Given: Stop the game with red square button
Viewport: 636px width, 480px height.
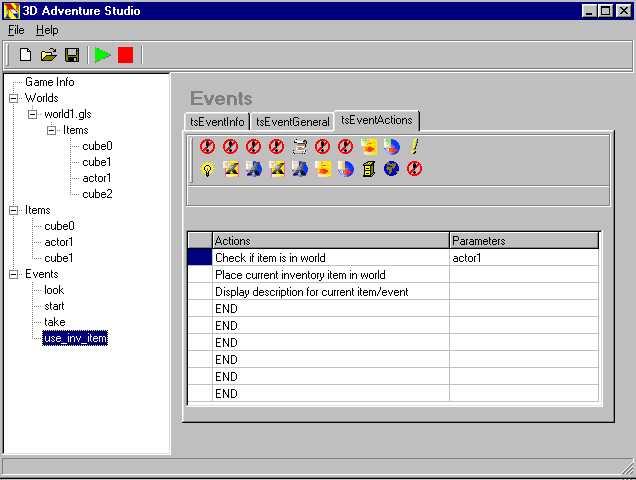Looking at the screenshot, I should point(125,55).
